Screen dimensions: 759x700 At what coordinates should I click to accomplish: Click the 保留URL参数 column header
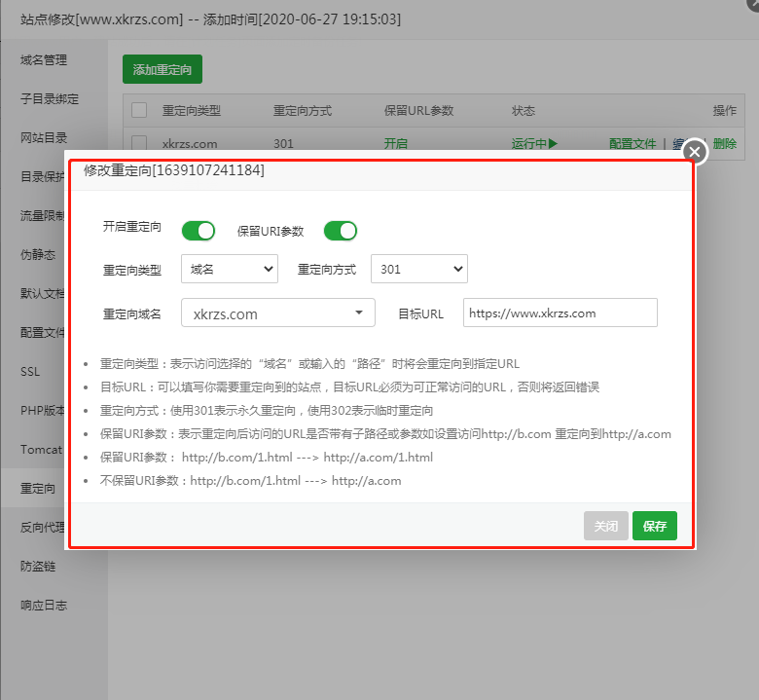pos(418,110)
